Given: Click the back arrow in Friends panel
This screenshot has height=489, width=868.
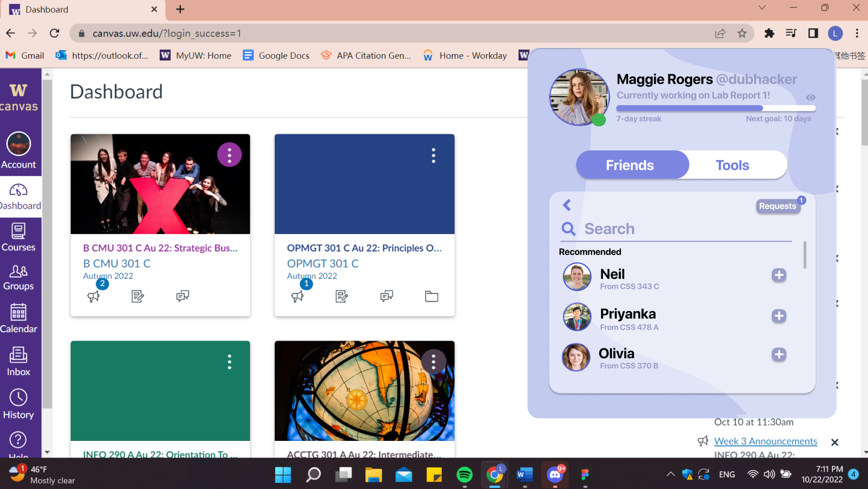Looking at the screenshot, I should [567, 205].
